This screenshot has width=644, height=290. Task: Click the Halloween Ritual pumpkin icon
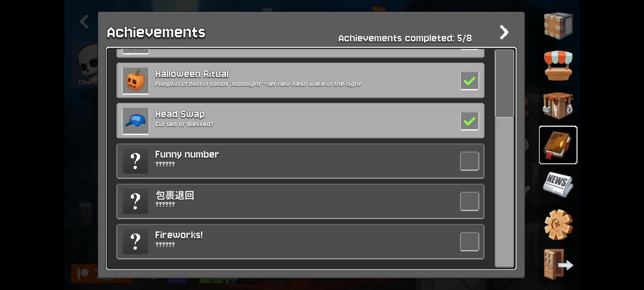coord(136,81)
